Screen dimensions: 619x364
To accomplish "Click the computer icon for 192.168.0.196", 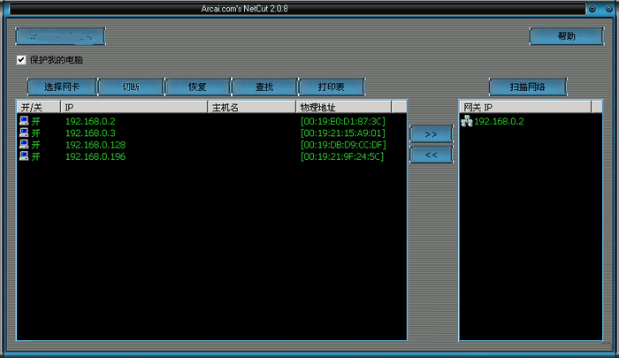I will point(23,156).
